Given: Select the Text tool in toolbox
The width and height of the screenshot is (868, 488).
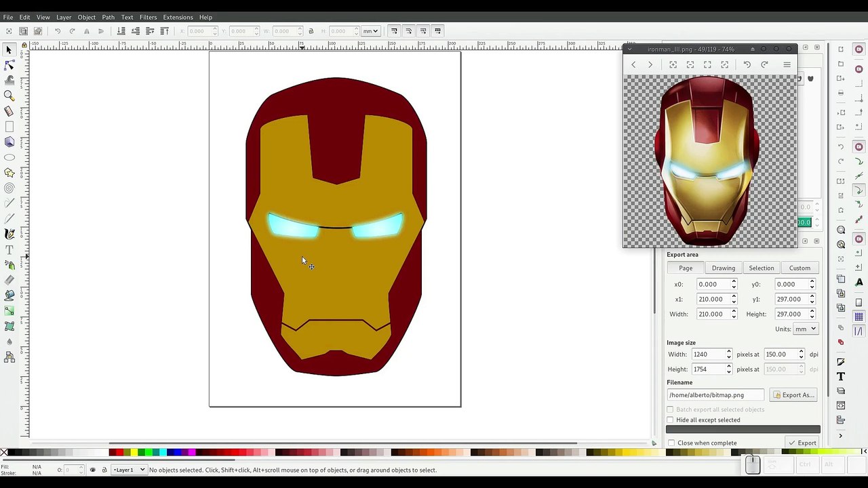Looking at the screenshot, I should tap(9, 249).
